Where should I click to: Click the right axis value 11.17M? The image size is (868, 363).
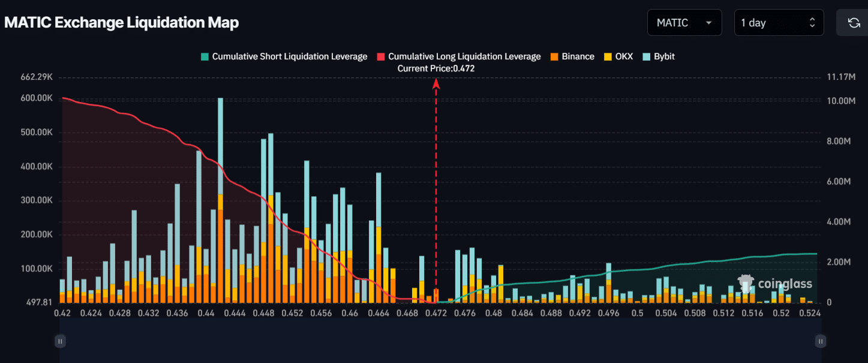tap(841, 77)
